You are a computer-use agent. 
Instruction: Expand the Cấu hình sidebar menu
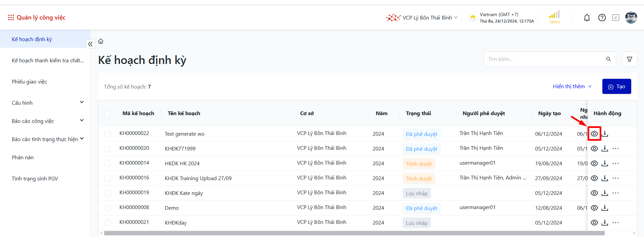[x=82, y=102]
